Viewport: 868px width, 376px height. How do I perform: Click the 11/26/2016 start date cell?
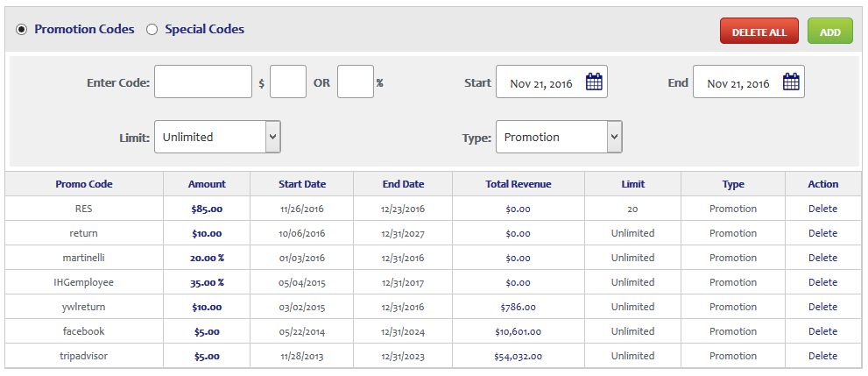pos(301,209)
